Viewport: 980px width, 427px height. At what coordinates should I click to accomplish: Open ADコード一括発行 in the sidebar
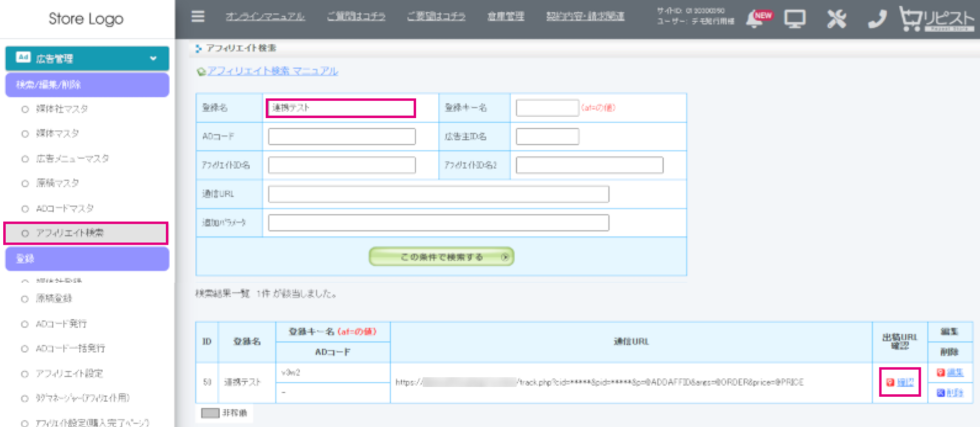71,348
